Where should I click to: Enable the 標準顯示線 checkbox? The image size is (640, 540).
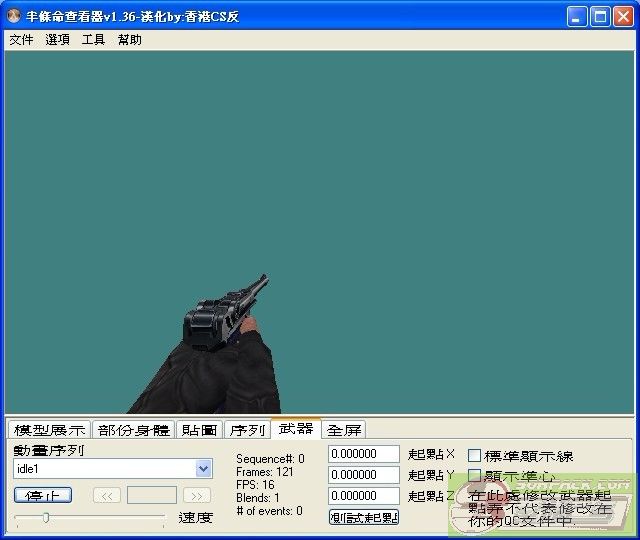(x=475, y=456)
